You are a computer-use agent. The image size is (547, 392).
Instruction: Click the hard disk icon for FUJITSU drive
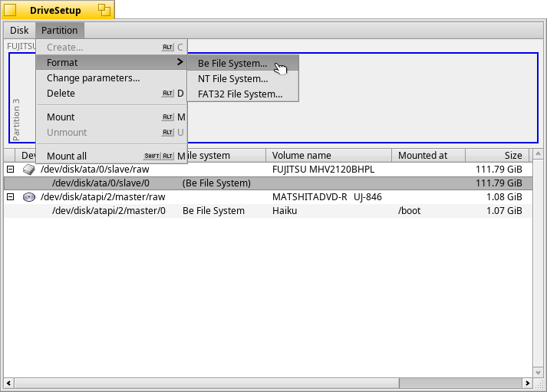[x=29, y=169]
